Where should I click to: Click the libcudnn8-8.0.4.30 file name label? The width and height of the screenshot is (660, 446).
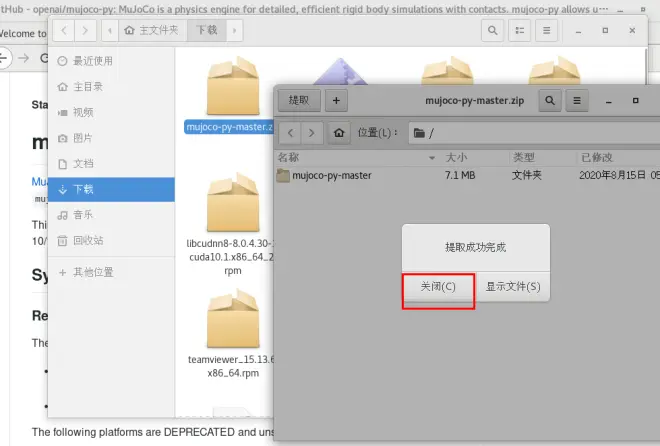[230, 257]
